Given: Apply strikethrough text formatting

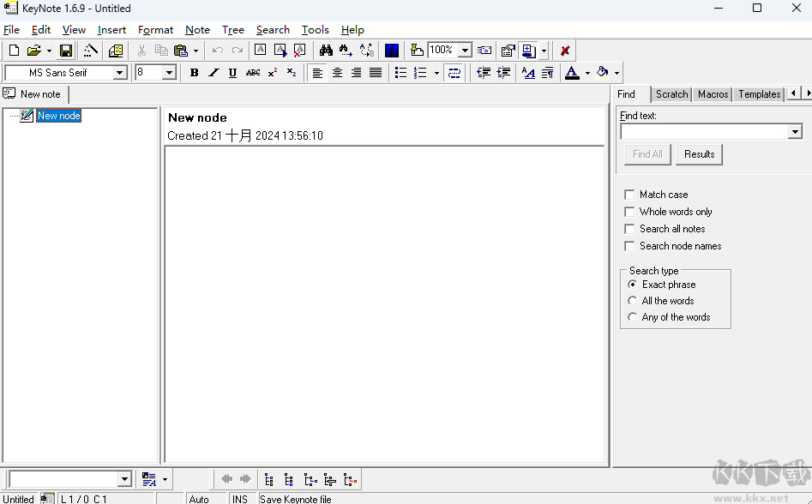Looking at the screenshot, I should point(253,73).
